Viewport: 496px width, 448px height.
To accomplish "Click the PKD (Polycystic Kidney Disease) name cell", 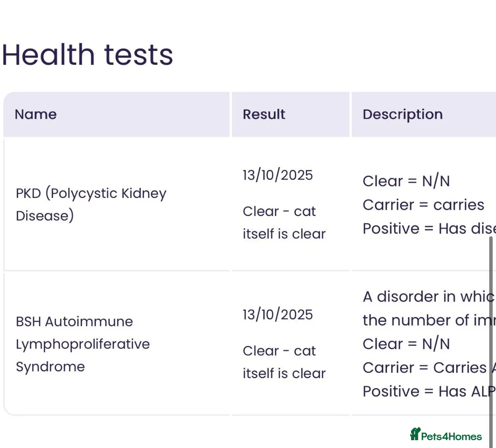I will pos(91,204).
